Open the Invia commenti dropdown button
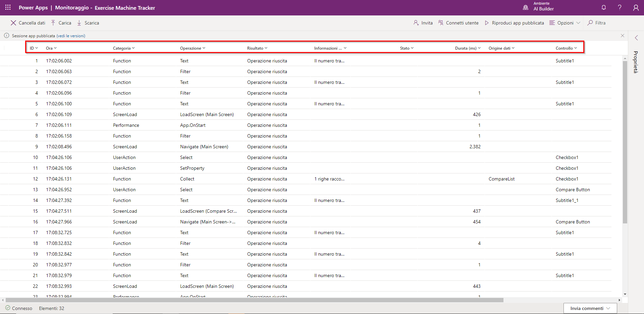Image resolution: width=644 pixels, height=314 pixels. tap(590, 308)
